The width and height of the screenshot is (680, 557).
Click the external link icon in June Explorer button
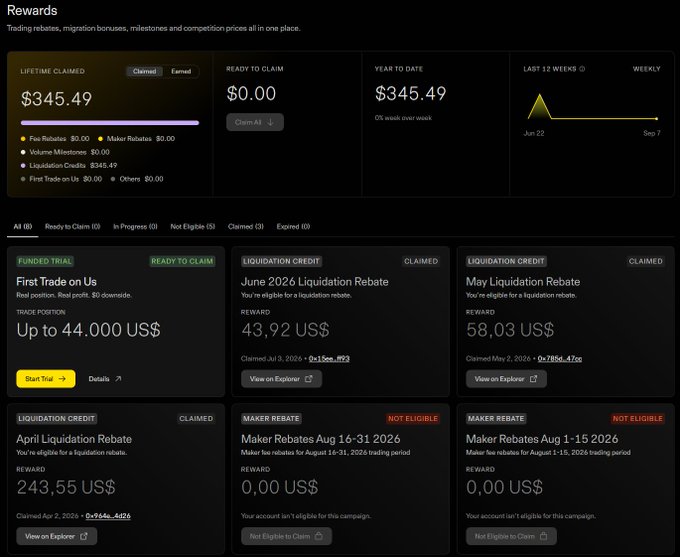tap(309, 379)
